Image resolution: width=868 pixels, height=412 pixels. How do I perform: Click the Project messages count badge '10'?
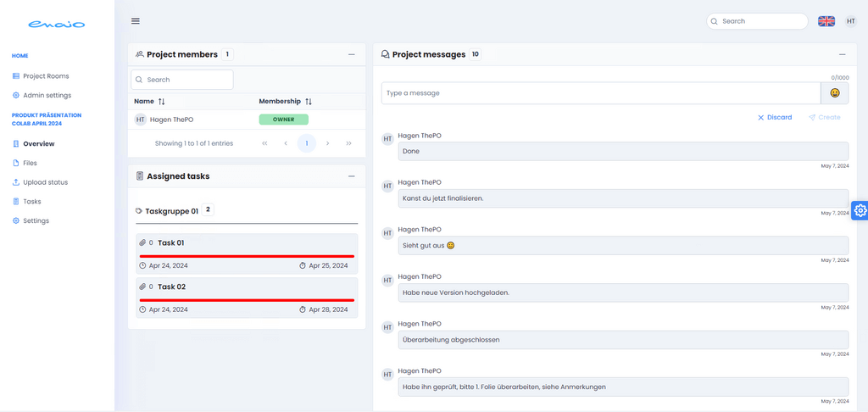pyautogui.click(x=475, y=54)
